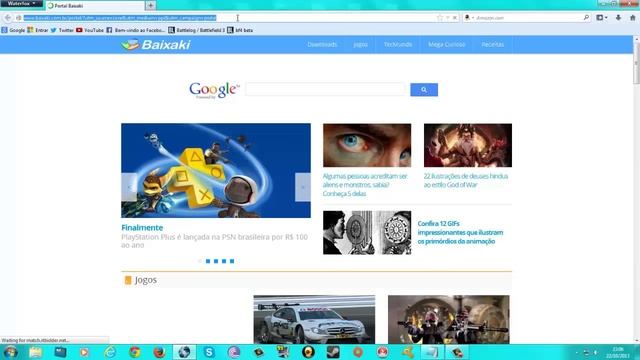The image size is (640, 360).
Task: Open the Receitas menu item
Action: 493,44
